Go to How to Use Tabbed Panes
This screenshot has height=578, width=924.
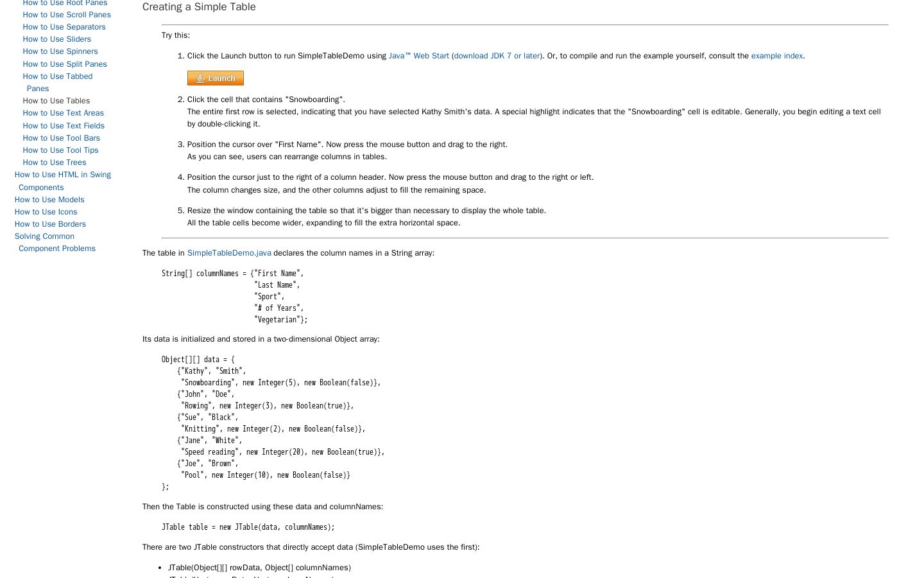point(58,82)
